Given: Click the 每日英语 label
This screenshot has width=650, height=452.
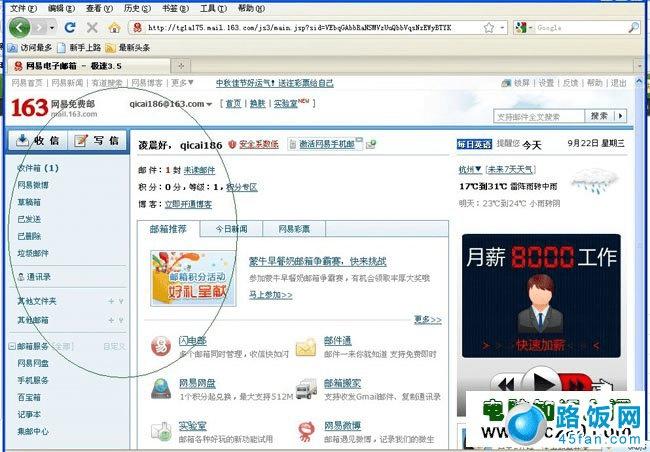Looking at the screenshot, I should [474, 144].
